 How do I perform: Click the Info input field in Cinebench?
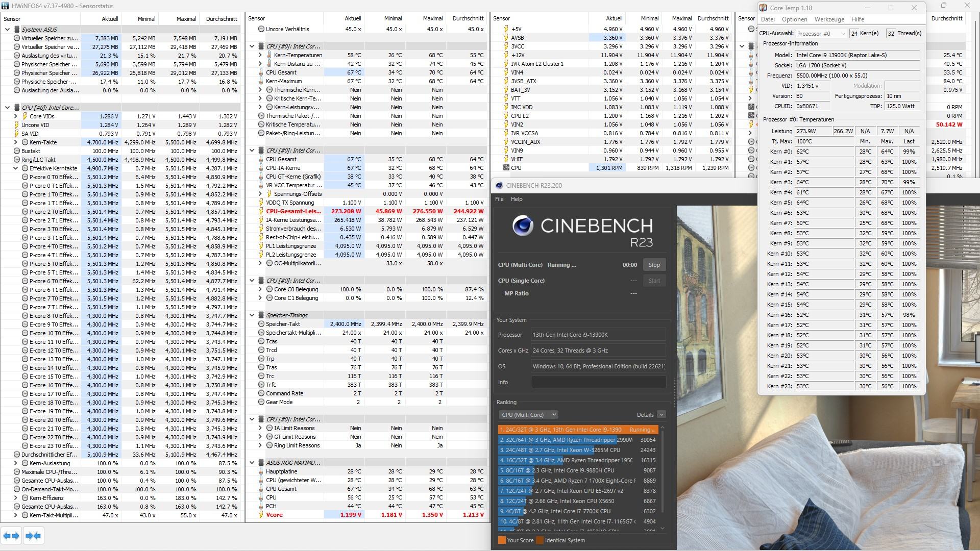coord(598,382)
